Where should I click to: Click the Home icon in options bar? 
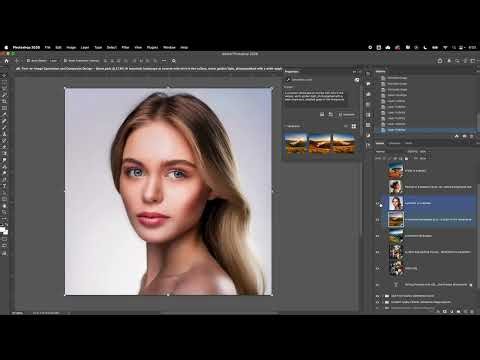(x=6, y=61)
